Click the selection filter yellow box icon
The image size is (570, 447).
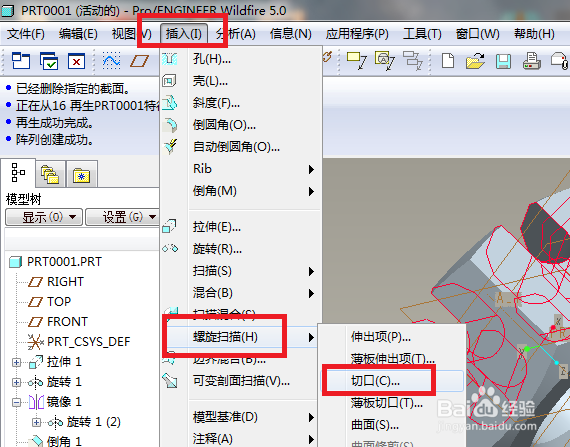(357, 60)
